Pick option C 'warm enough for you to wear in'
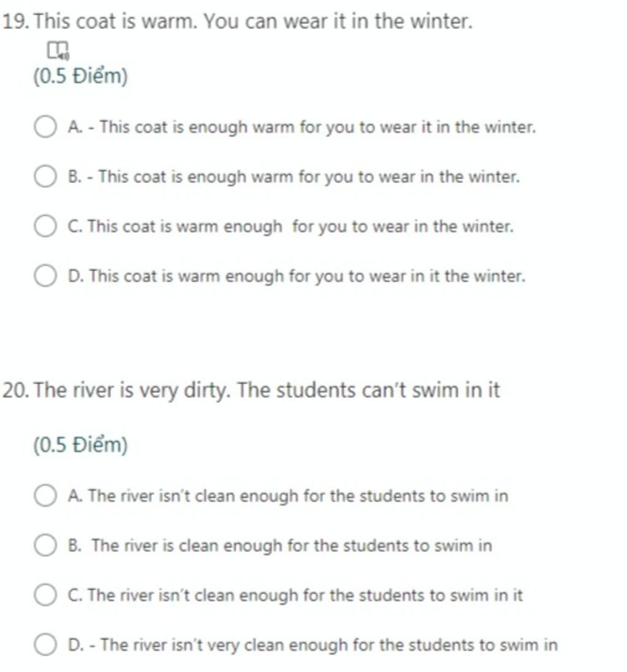 45,226
